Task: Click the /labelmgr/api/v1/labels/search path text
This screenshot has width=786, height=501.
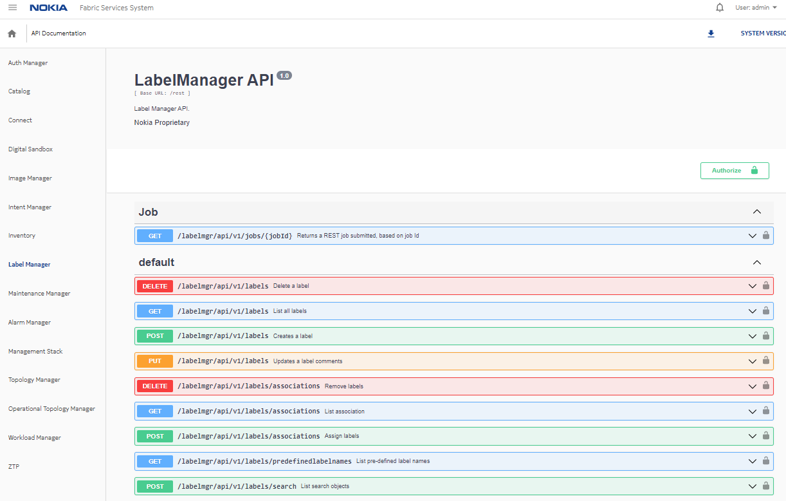Action: pos(237,486)
